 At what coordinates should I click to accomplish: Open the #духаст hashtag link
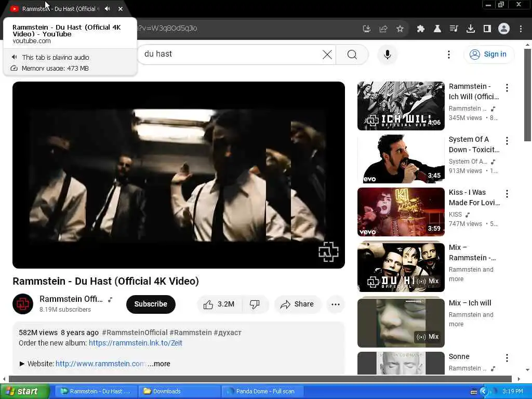(228, 332)
